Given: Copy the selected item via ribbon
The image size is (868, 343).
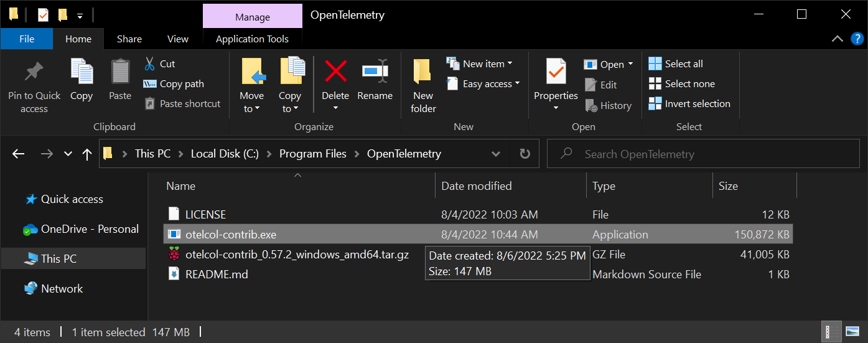Looking at the screenshot, I should pyautogui.click(x=81, y=80).
